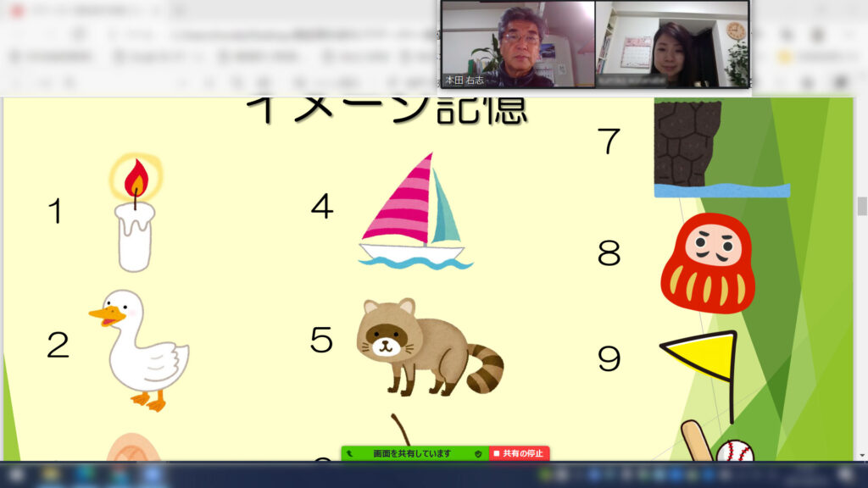Click the phone icon in green sharing bar
This screenshot has height=488, width=868.
[349, 454]
